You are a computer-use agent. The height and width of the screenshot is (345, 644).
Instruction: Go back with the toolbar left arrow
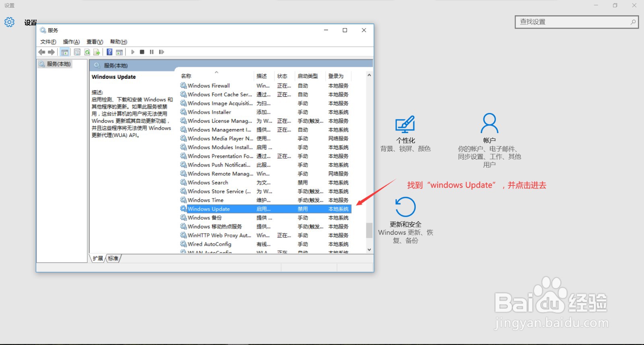coord(41,52)
